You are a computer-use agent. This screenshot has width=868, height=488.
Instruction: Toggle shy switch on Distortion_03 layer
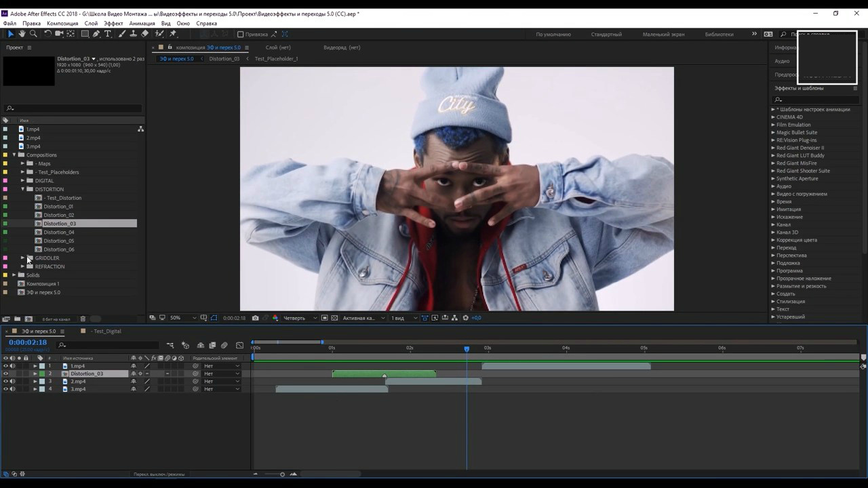(x=134, y=373)
